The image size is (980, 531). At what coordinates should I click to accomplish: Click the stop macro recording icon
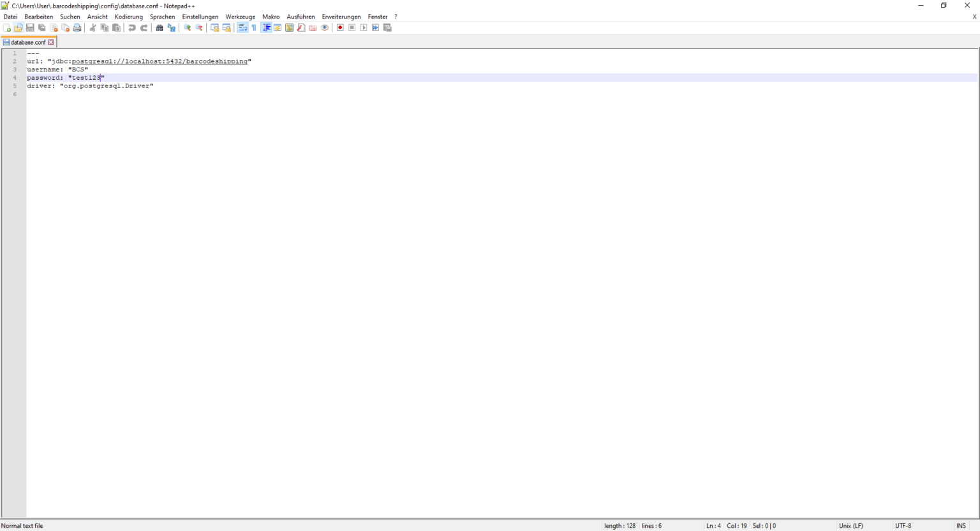tap(352, 28)
